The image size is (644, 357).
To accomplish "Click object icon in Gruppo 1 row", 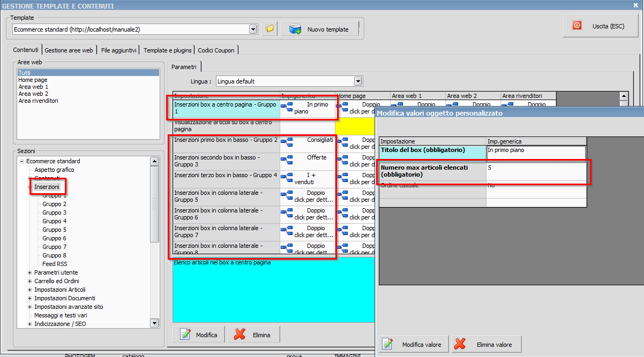I will [x=287, y=108].
